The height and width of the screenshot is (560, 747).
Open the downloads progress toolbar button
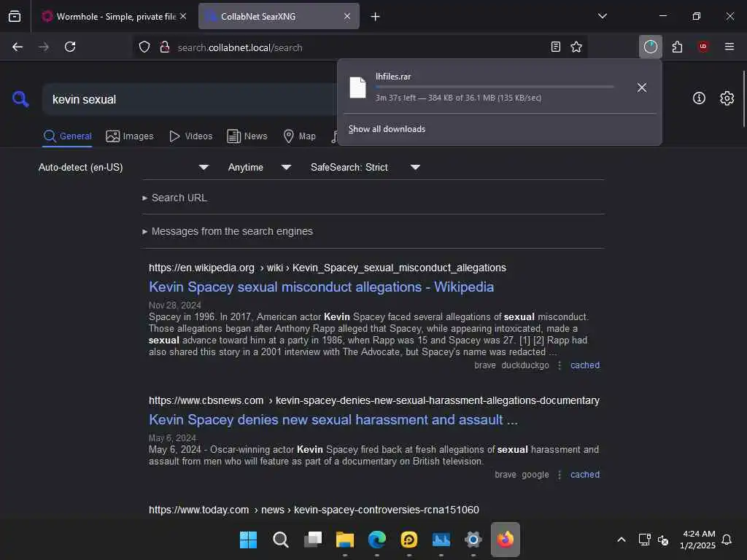(x=650, y=47)
